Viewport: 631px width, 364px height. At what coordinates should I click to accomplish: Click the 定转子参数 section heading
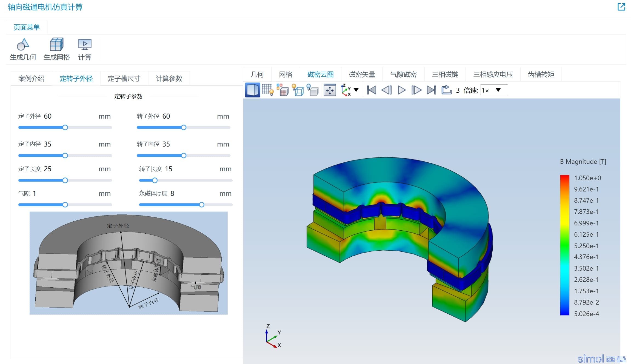129,96
